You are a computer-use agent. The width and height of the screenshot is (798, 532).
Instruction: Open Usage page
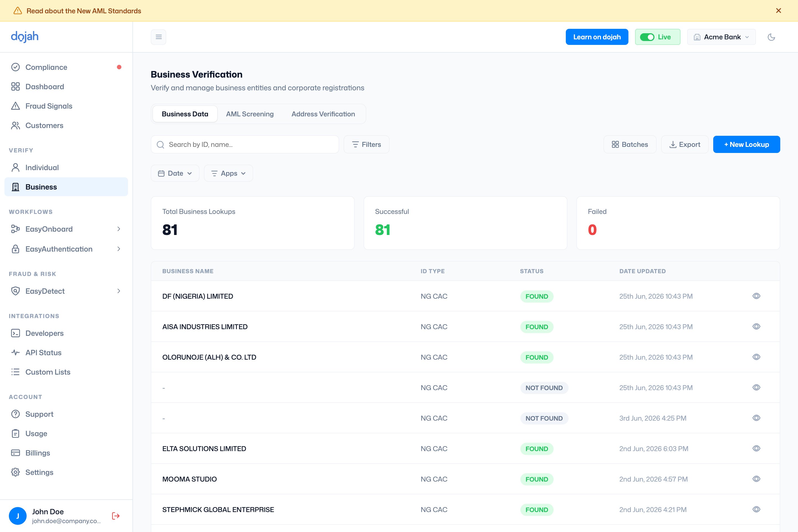point(66,434)
